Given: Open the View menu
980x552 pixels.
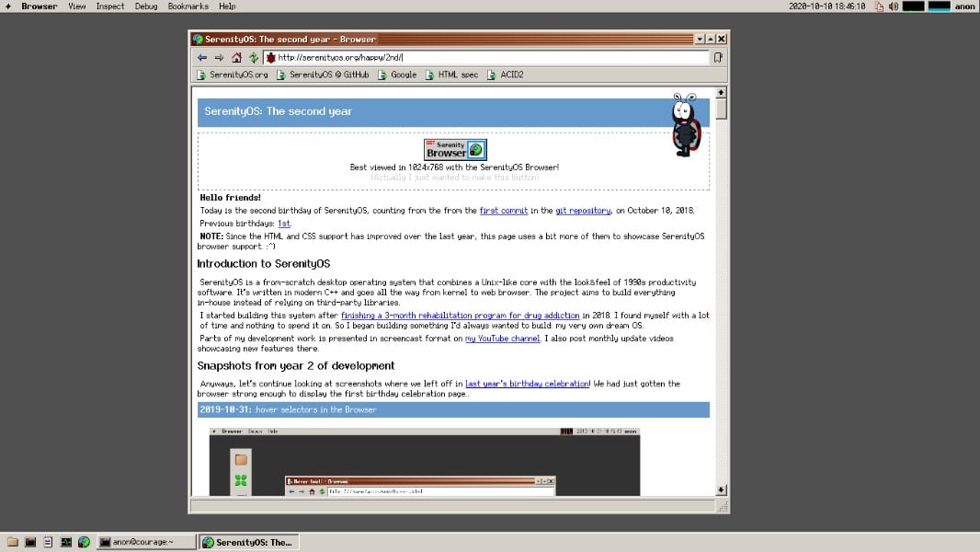Looking at the screenshot, I should (x=77, y=6).
